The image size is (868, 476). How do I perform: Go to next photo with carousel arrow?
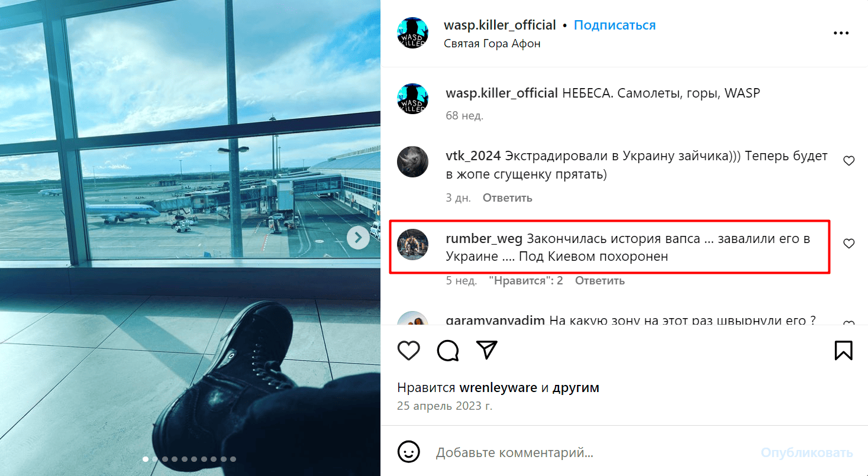(357, 238)
